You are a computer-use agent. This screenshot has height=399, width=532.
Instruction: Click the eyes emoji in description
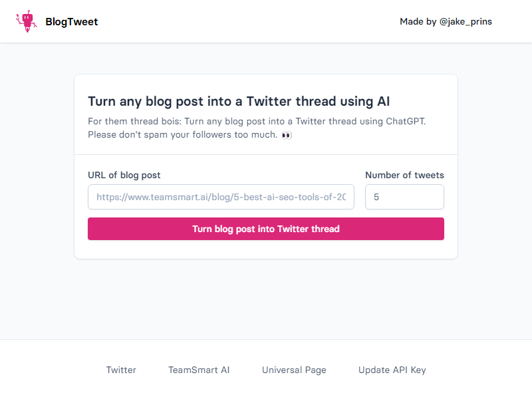287,135
